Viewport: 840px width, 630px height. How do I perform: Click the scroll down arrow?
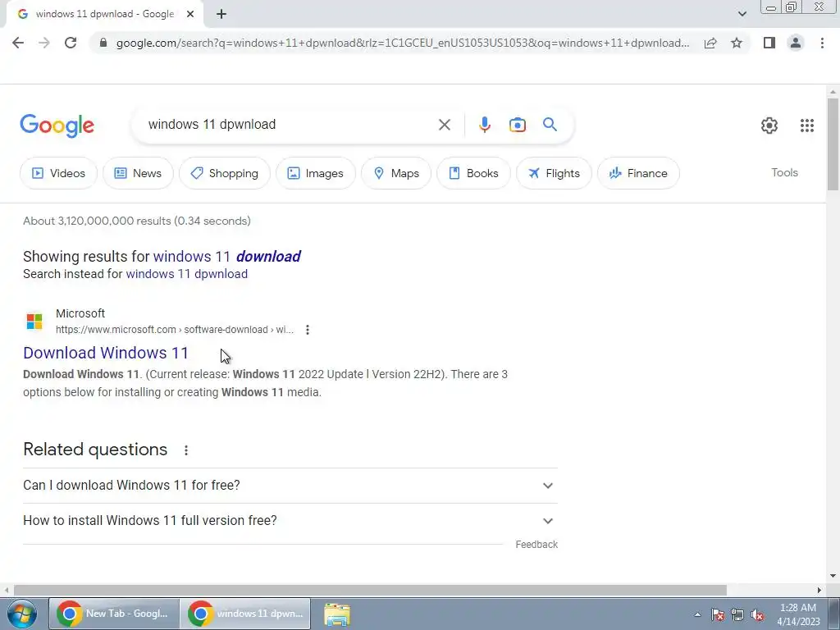coord(833,577)
